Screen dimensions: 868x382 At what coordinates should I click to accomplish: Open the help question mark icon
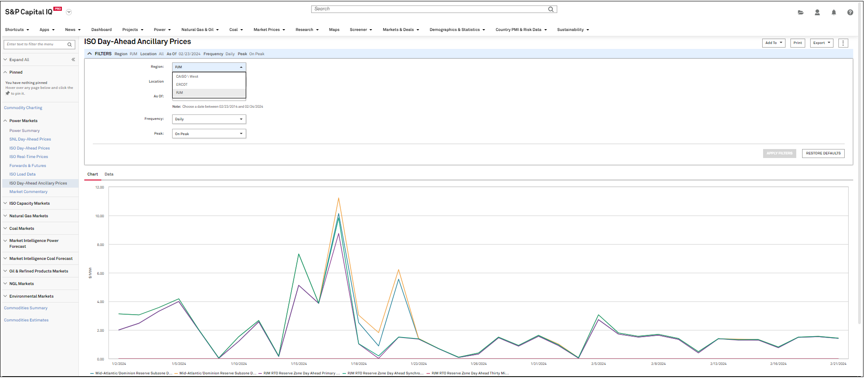click(x=850, y=13)
